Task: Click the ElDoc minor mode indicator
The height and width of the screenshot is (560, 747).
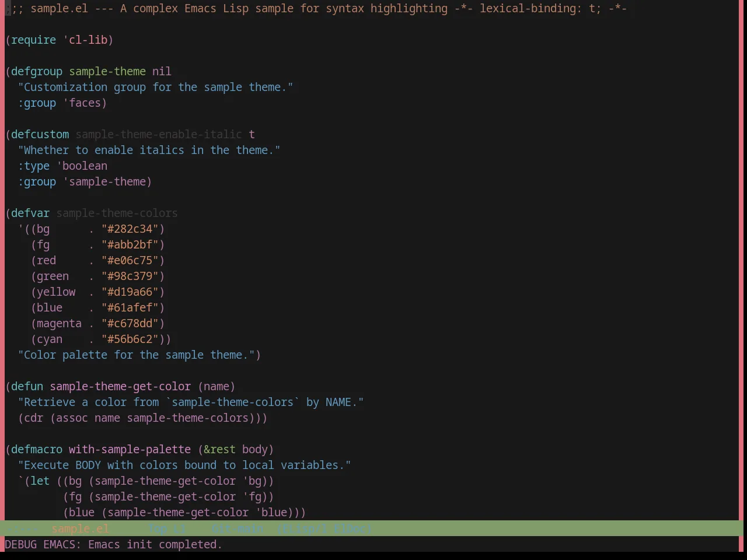Action: tap(350, 528)
